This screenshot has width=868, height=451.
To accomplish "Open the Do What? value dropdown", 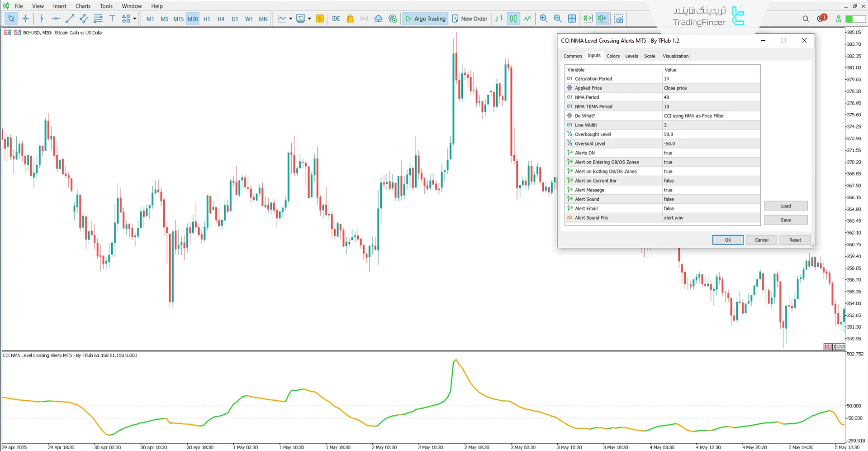I will coord(711,116).
